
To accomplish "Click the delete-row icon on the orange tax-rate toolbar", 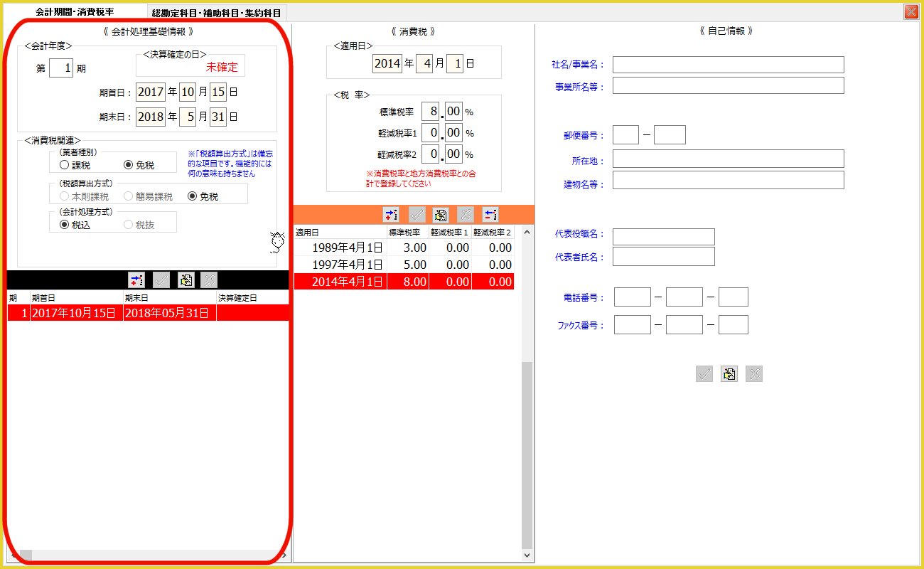I will pyautogui.click(x=490, y=215).
